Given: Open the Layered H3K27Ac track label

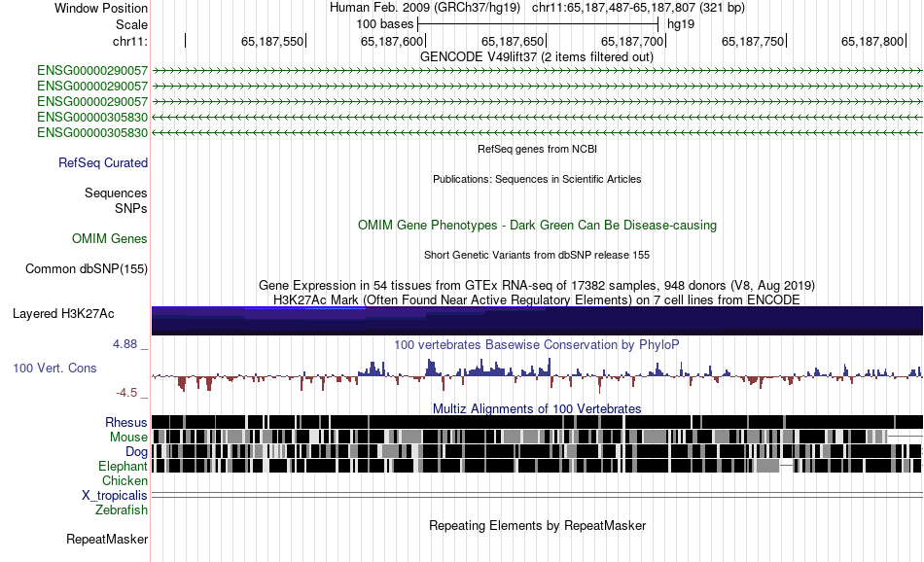Looking at the screenshot, I should tap(63, 313).
